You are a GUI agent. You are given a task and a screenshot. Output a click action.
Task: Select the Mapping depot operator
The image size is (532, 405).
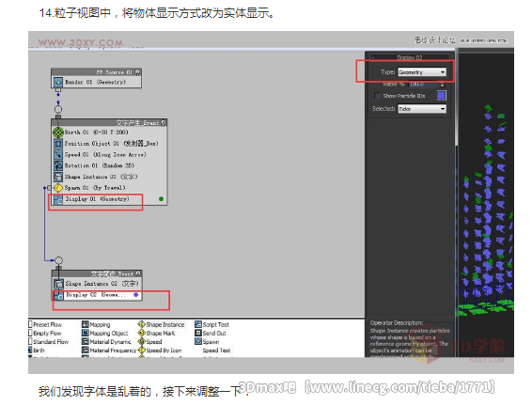tap(96, 324)
